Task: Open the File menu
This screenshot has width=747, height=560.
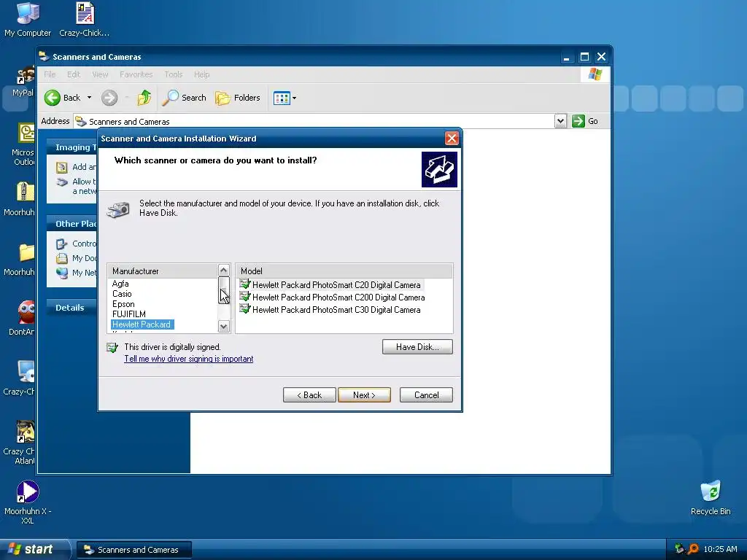Action: [x=50, y=74]
